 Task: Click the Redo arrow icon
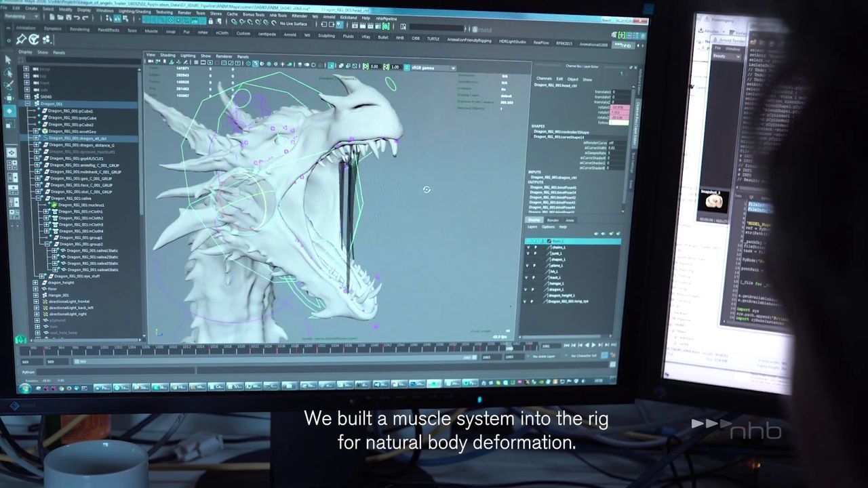coord(85,17)
